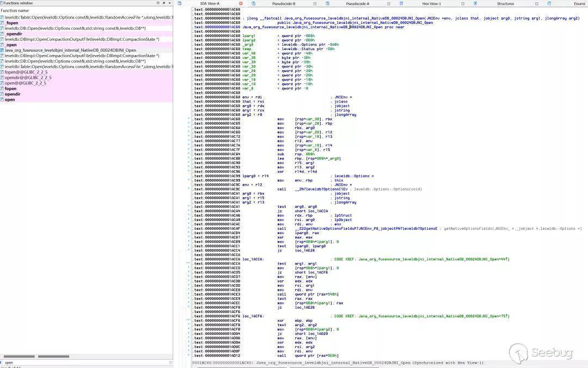This screenshot has width=588, height=368.
Task: Close the Pseudocode-A tab
Action: point(389,4)
